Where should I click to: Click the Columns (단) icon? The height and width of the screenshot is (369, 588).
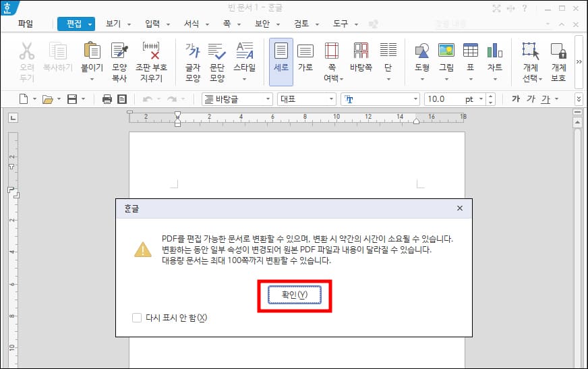388,50
